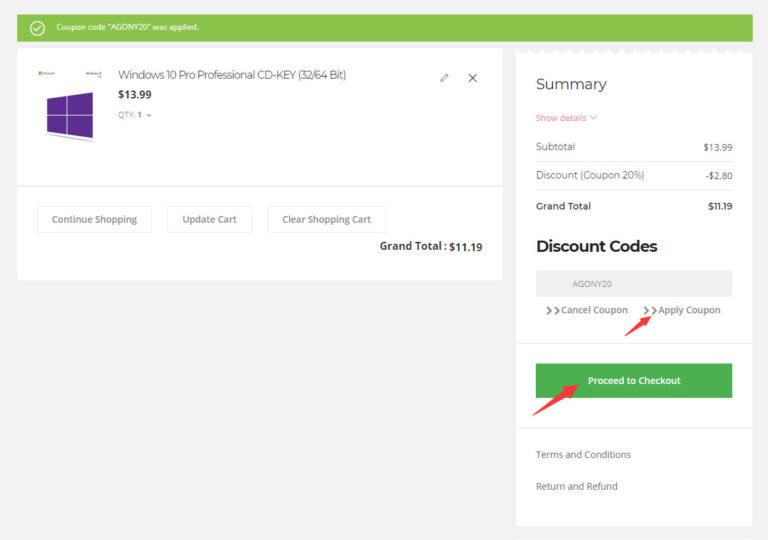The image size is (768, 540).
Task: Open the Windows 10 Pro product thumbnail
Action: coord(70,115)
